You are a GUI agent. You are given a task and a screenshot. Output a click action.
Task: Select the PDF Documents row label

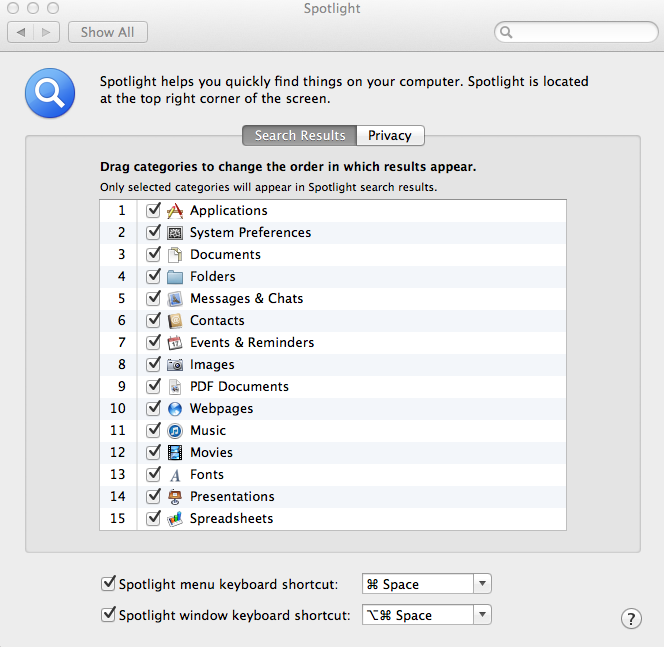239,387
